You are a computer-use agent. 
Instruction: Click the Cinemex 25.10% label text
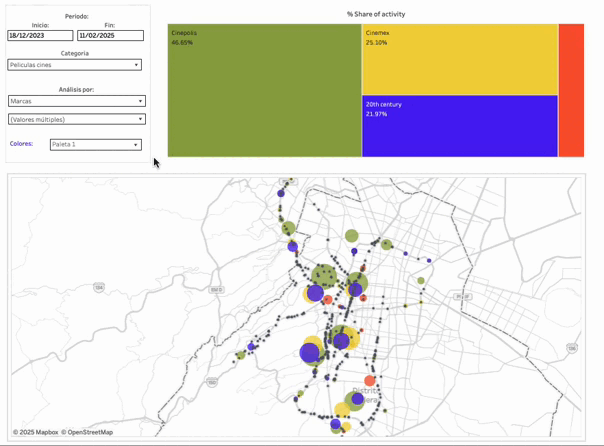click(x=378, y=38)
